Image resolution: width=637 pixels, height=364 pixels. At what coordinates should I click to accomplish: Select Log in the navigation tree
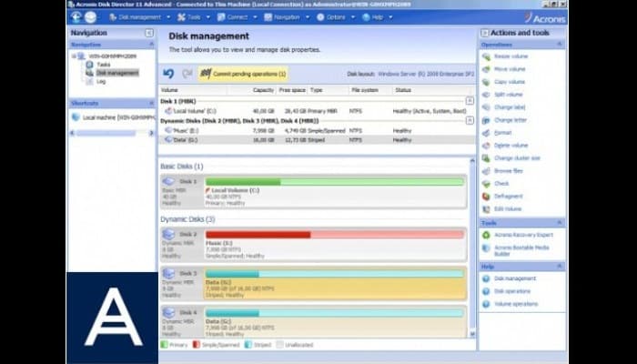[101, 82]
